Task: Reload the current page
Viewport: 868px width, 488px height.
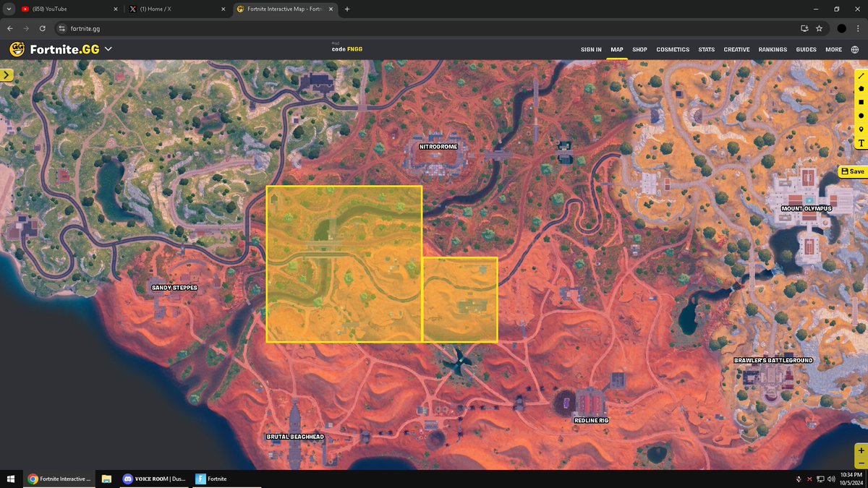Action: [x=43, y=28]
